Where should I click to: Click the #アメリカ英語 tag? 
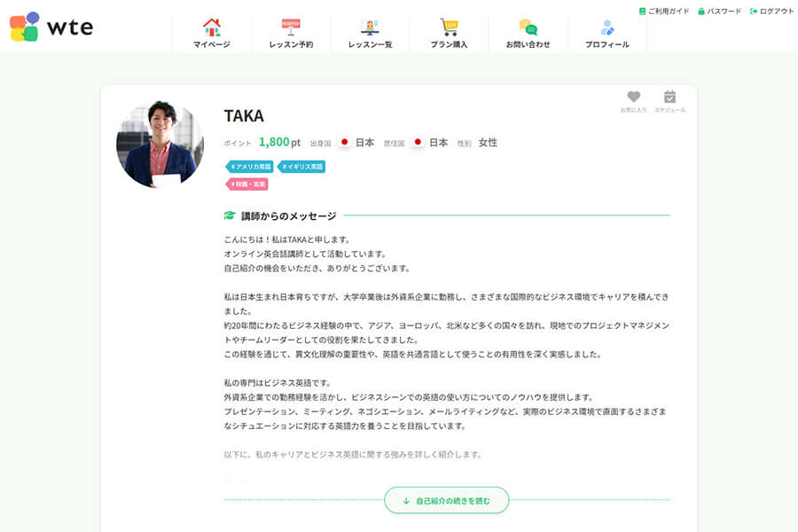point(248,166)
